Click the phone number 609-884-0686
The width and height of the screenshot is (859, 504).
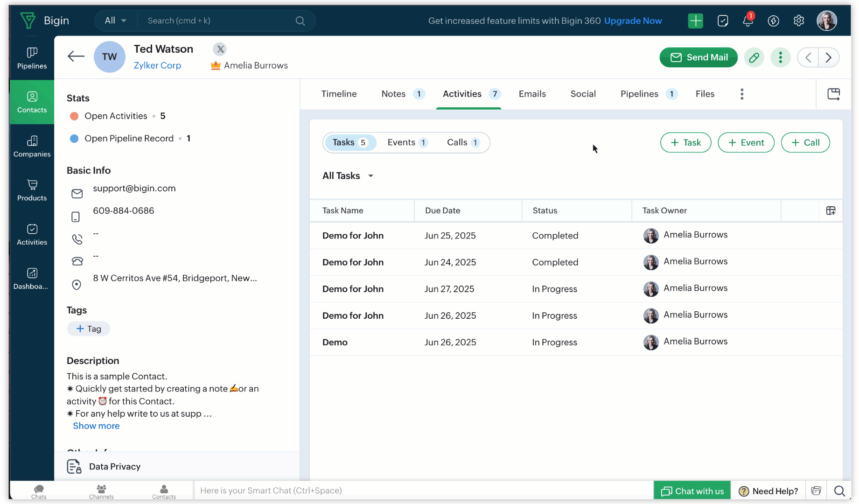tap(124, 210)
